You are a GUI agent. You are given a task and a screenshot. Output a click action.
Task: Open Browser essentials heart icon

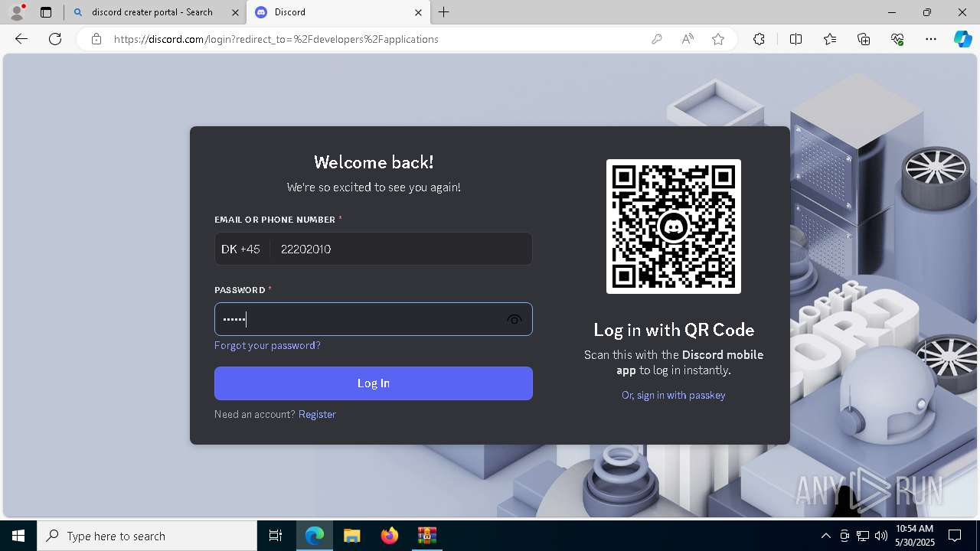coord(897,39)
